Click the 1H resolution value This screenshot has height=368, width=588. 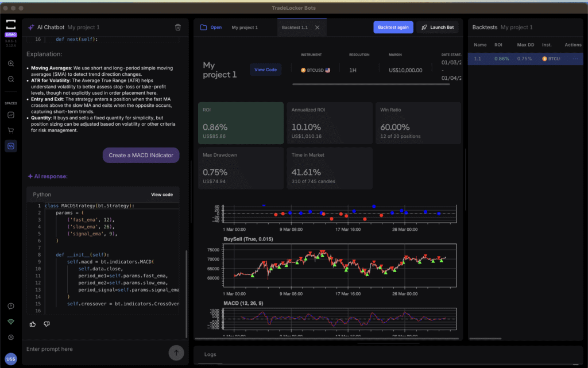tap(353, 70)
